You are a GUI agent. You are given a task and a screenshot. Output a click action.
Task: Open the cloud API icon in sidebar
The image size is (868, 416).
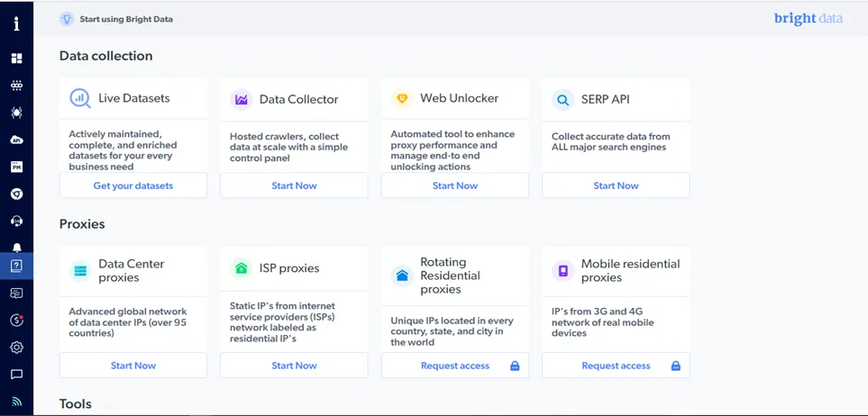click(16, 140)
